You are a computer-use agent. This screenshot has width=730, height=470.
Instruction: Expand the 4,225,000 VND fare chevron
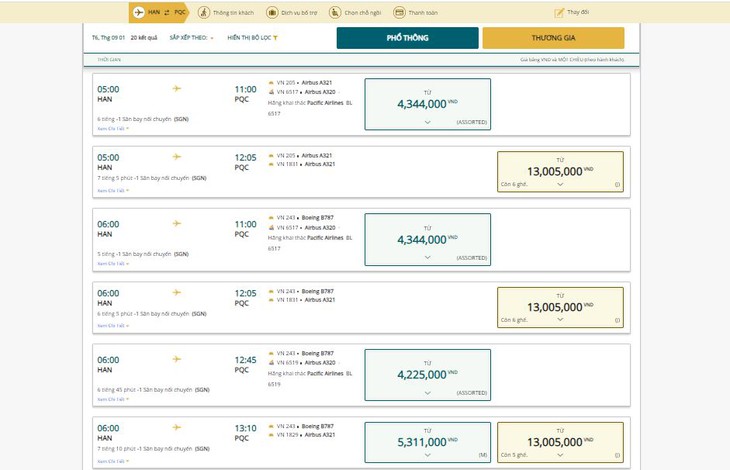click(427, 393)
